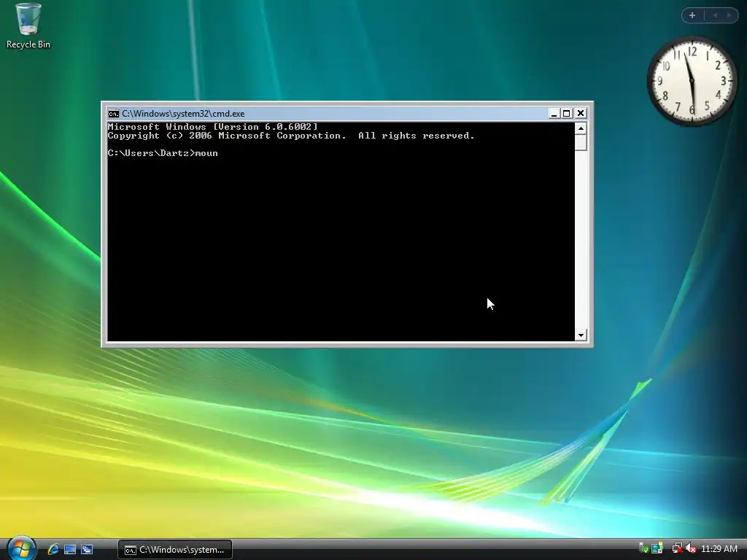
Task: Click the 11:29 AM taskbar clock
Action: point(719,549)
